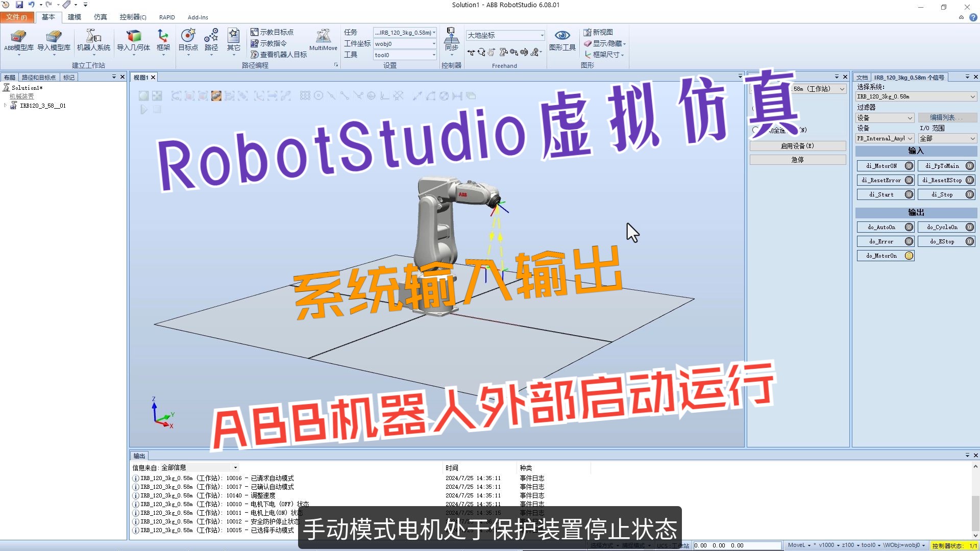Toggle the di_Start input signal

[x=886, y=194]
